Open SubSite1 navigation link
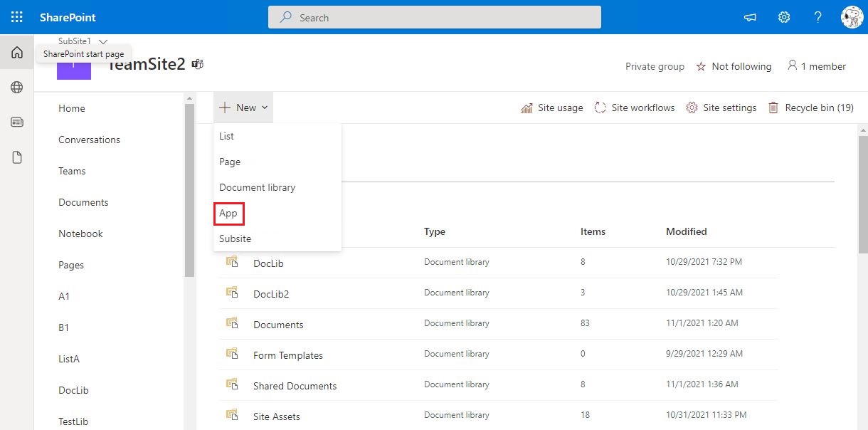Screen dimensions: 868x430 click(75, 41)
